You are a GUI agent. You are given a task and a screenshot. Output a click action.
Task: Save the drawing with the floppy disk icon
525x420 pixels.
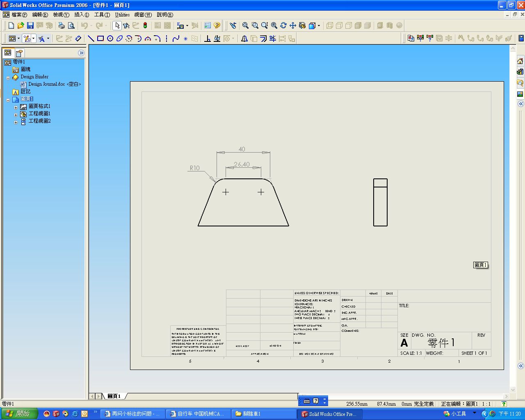pos(30,25)
